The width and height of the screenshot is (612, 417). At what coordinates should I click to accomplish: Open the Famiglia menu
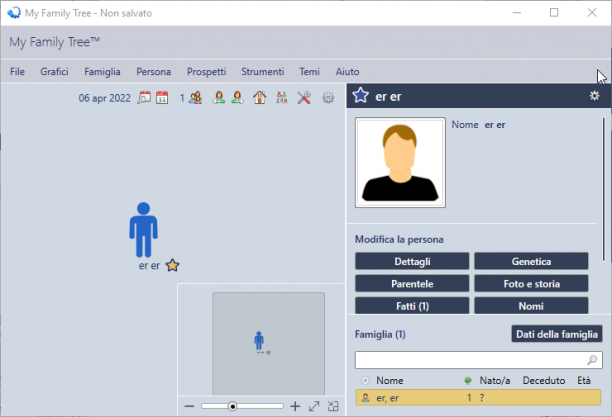pyautogui.click(x=102, y=72)
